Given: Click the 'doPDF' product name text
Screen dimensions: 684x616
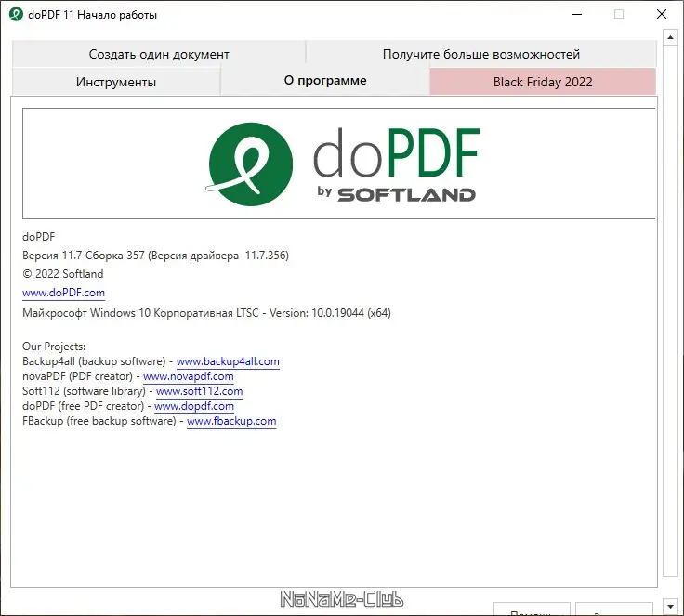Looking at the screenshot, I should pyautogui.click(x=39, y=237).
